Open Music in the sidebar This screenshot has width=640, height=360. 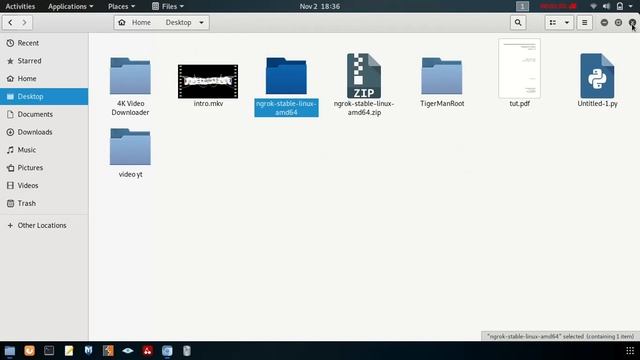click(44, 150)
